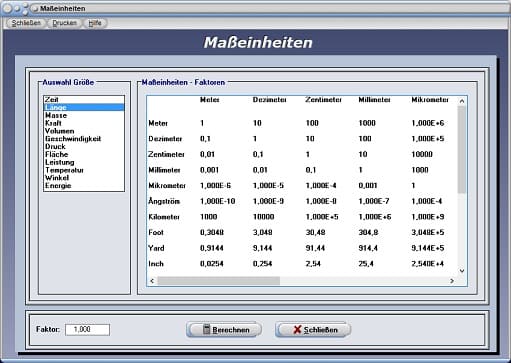This screenshot has height=363, width=511.
Task: Open the Schließen menu item
Action: [x=26, y=23]
